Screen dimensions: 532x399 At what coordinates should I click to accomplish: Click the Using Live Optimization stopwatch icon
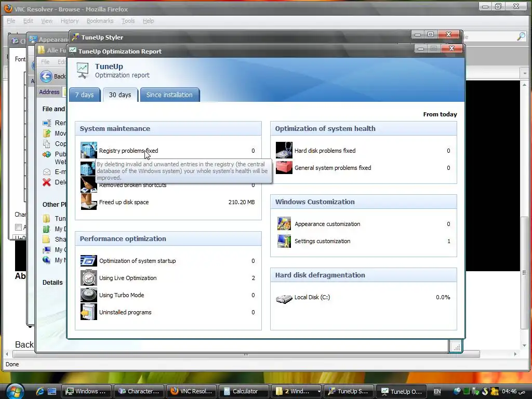click(x=88, y=278)
